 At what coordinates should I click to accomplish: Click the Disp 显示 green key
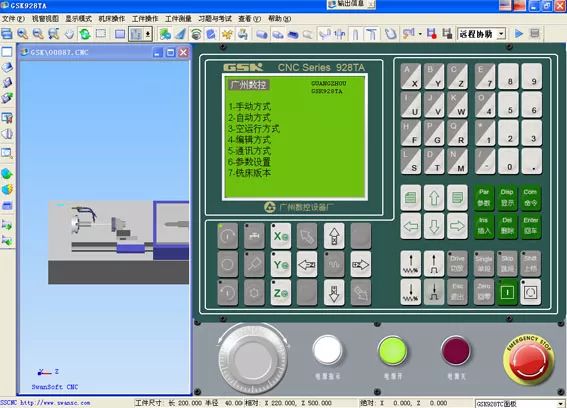(x=507, y=198)
